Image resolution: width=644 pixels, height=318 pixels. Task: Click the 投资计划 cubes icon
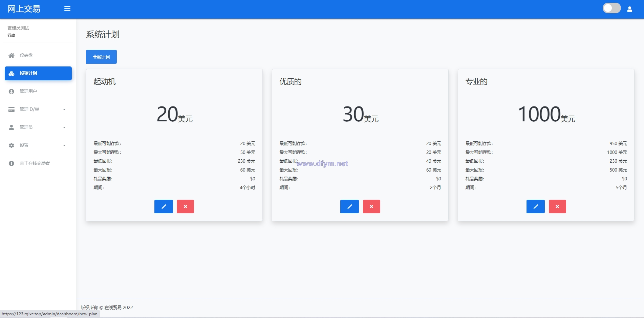(x=12, y=74)
